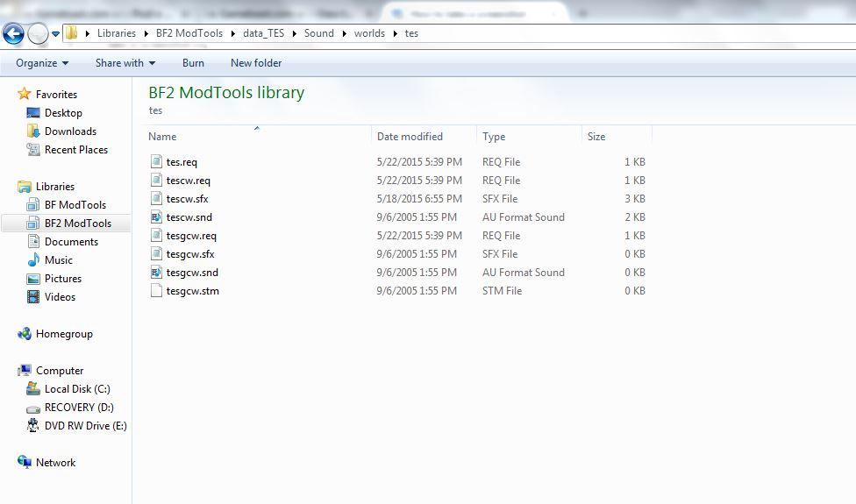
Task: Select the Libraries node in sidebar
Action: click(55, 187)
